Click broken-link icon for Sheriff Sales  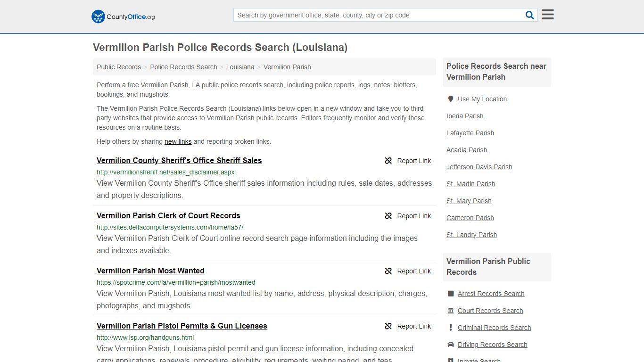tap(388, 161)
